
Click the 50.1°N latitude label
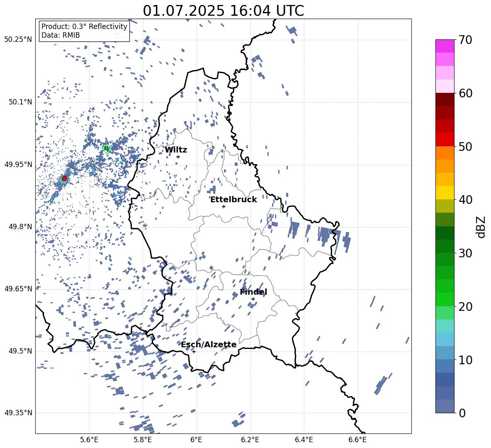pos(20,102)
